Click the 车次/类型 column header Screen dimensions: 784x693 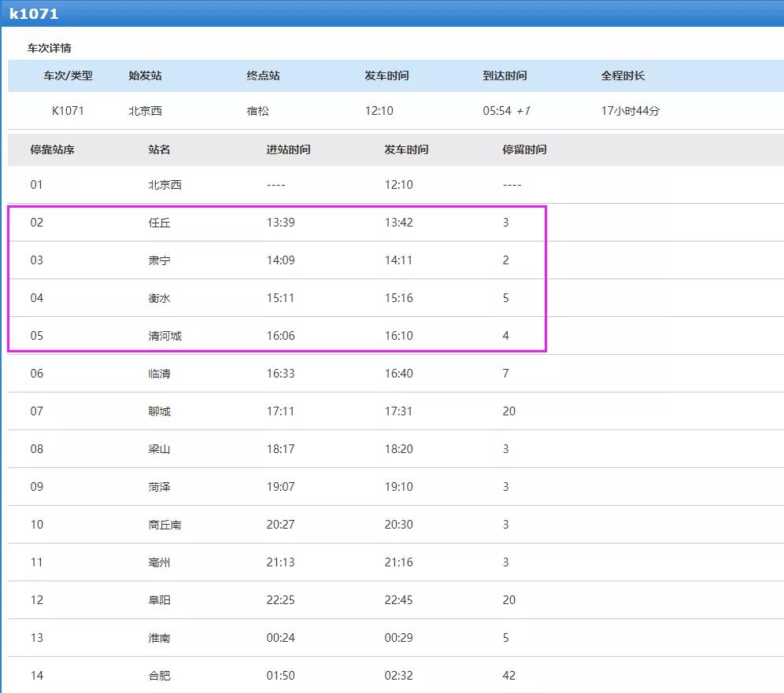click(x=68, y=76)
